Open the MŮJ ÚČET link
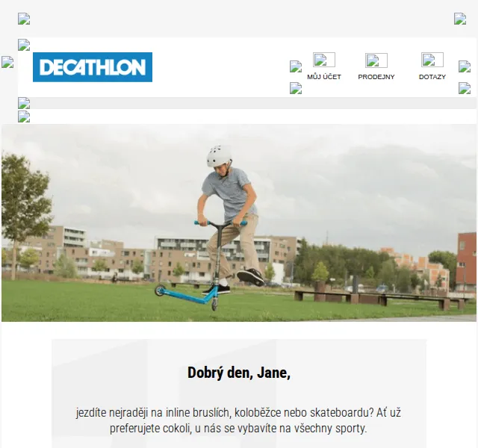The width and height of the screenshot is (478, 448). [323, 77]
